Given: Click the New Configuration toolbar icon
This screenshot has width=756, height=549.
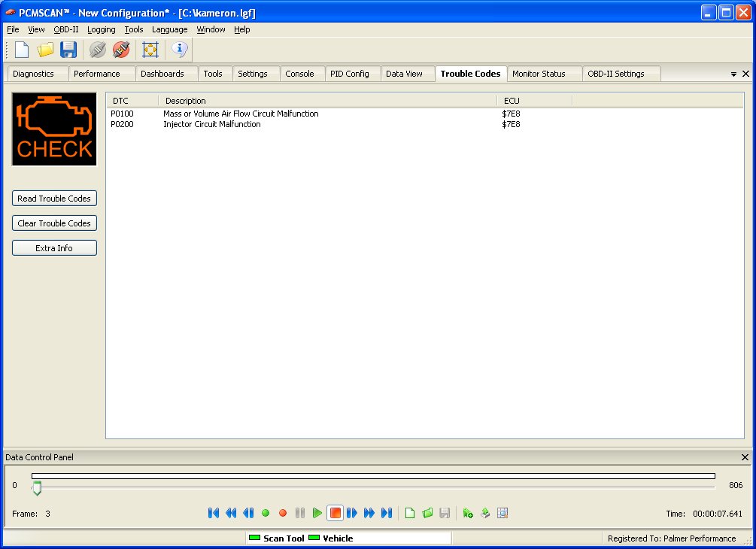Looking at the screenshot, I should click(22, 50).
